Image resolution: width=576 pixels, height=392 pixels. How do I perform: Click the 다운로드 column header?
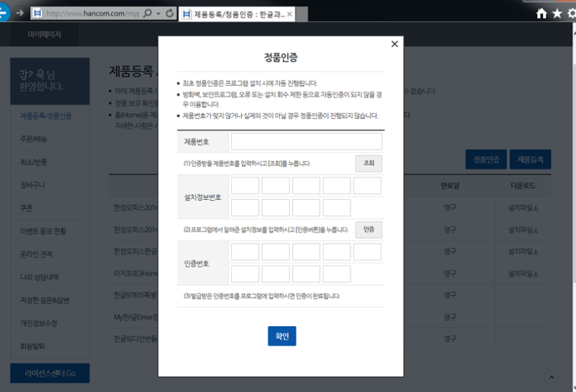coord(523,186)
